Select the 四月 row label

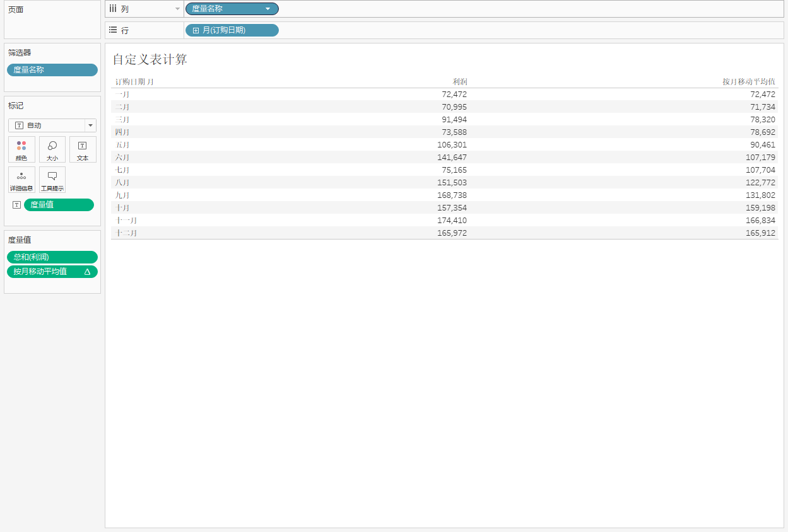(122, 132)
